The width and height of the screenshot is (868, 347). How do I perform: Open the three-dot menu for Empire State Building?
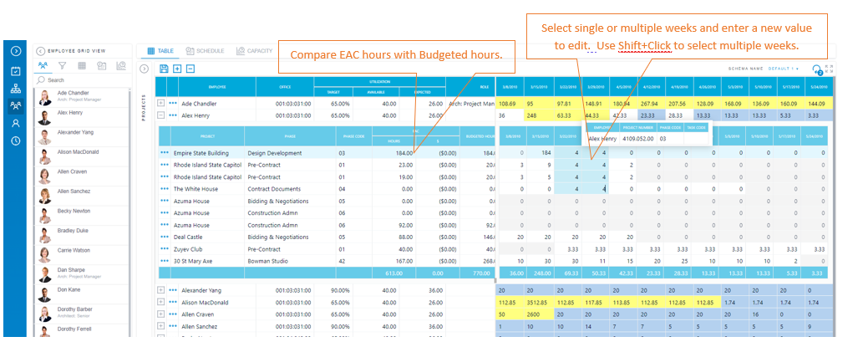[165, 152]
